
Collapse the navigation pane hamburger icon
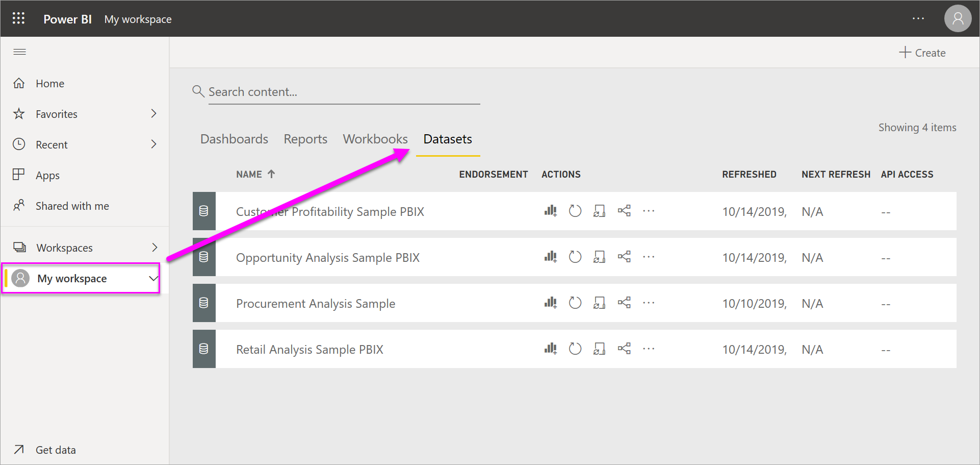(19, 52)
